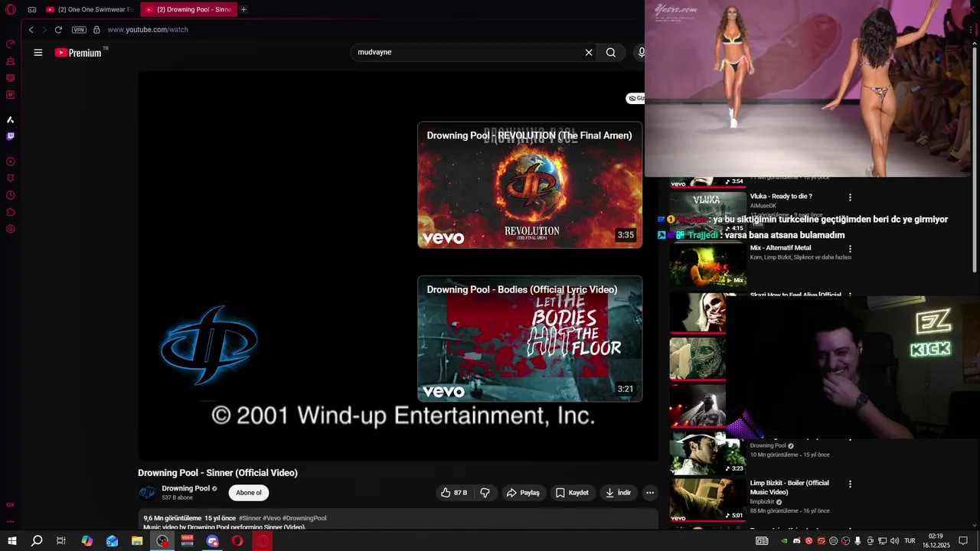Open the Player icon in sidebar
This screenshot has width=980, height=551.
click(10, 161)
